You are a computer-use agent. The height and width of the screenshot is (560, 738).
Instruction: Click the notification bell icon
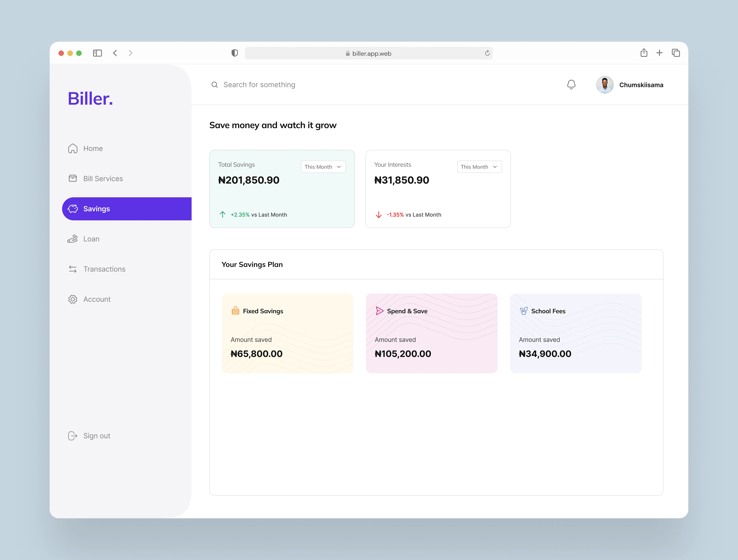coord(571,85)
